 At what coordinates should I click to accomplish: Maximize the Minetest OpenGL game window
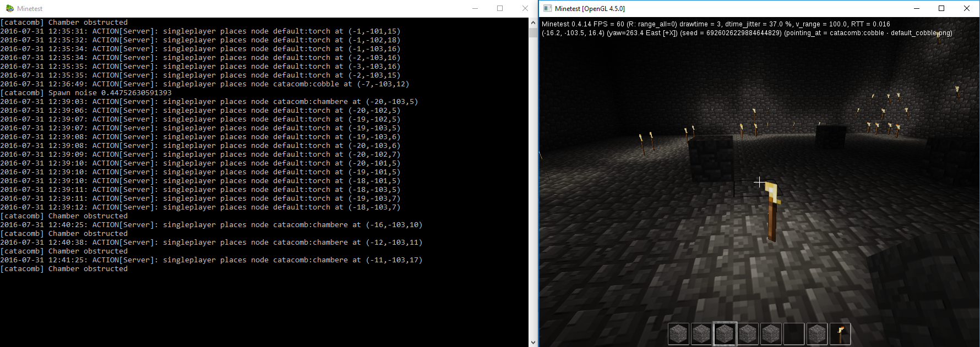(941, 8)
